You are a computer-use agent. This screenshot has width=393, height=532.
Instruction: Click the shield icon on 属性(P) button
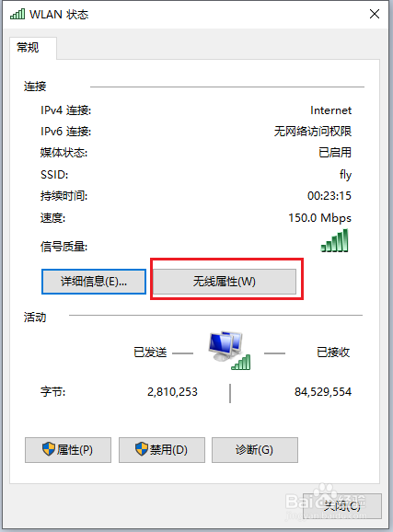[x=49, y=449]
